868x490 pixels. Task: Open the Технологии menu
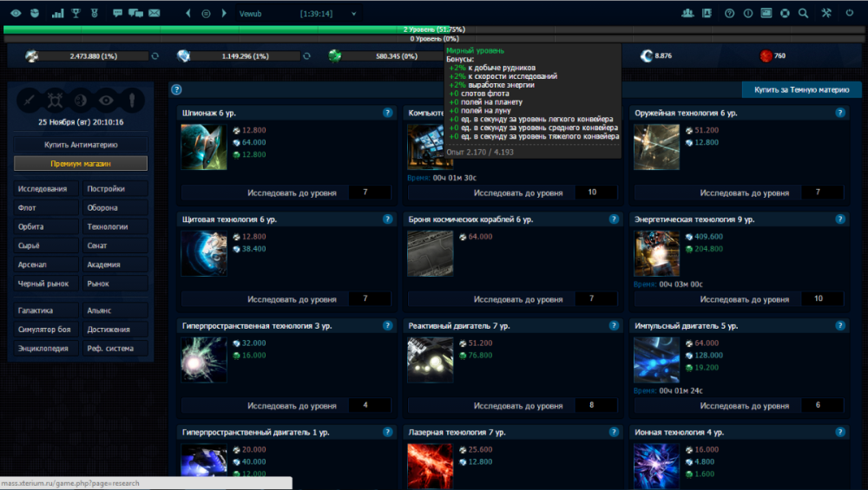tap(115, 226)
